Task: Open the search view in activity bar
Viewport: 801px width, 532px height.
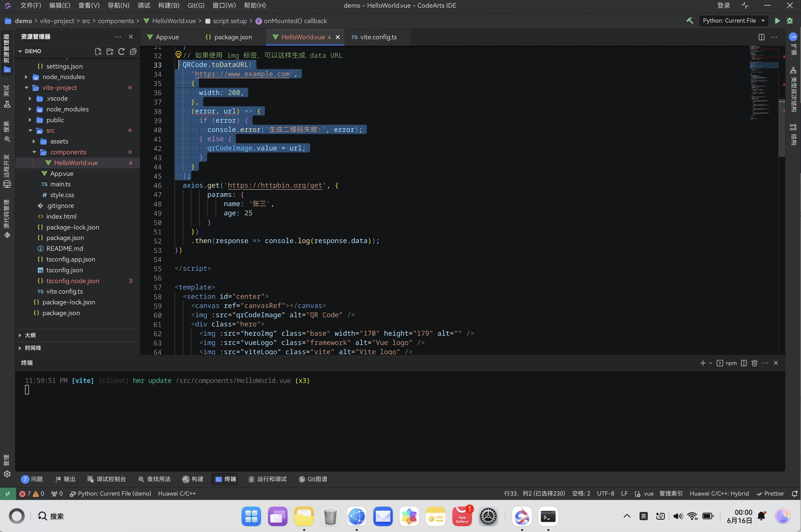Action: [x=7, y=132]
